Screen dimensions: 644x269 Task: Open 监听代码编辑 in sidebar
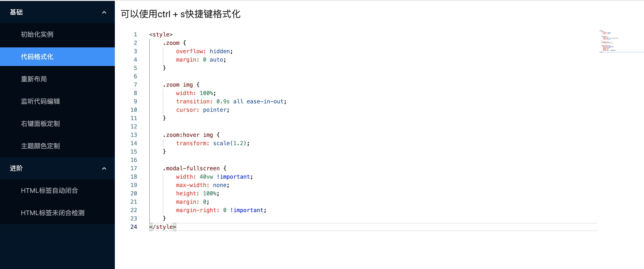click(40, 101)
